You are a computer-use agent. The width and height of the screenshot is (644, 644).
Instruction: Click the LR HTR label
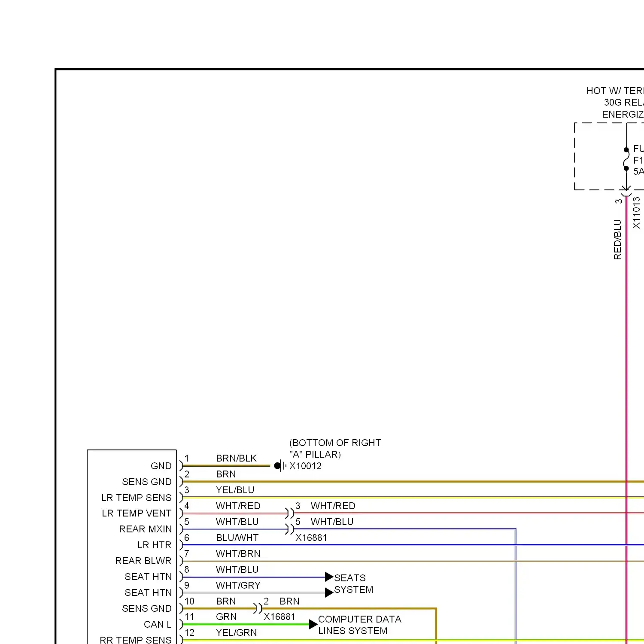[x=155, y=545]
